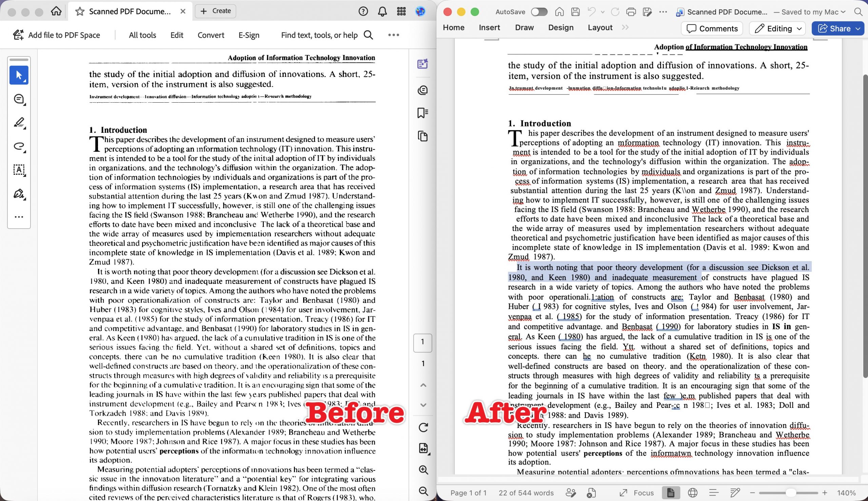Switch to Print Layout view

click(x=670, y=493)
